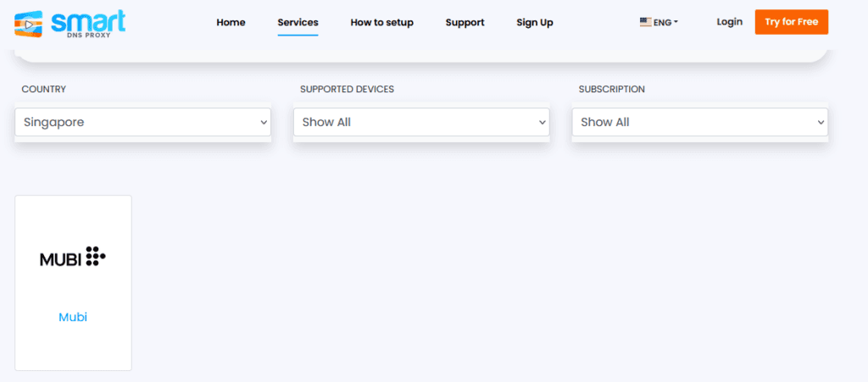This screenshot has height=382, width=868.
Task: Click the Login link
Action: [x=730, y=22]
